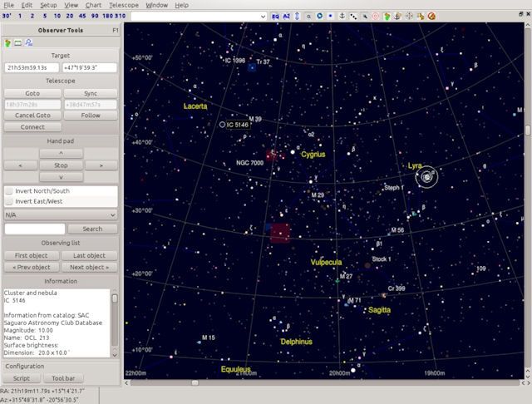
Task: Open the Setup menu
Action: 48,5
